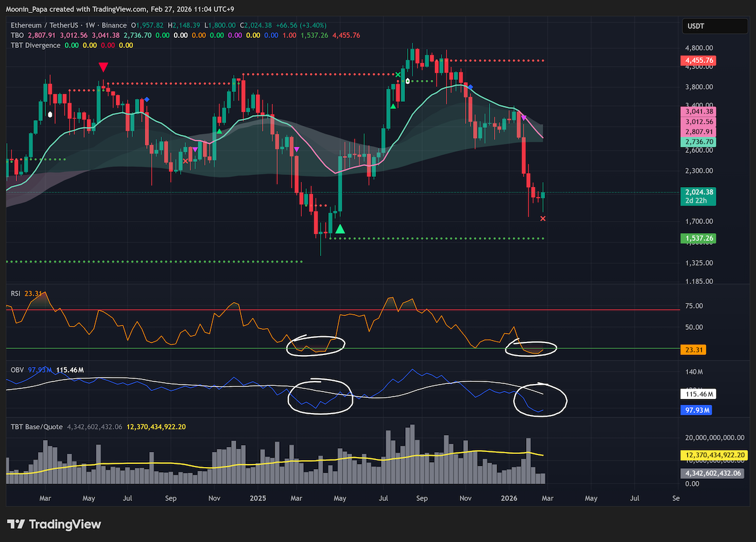Click the high value H2,148.39 in the legend
Image resolution: width=756 pixels, height=542 pixels.
tap(183, 25)
